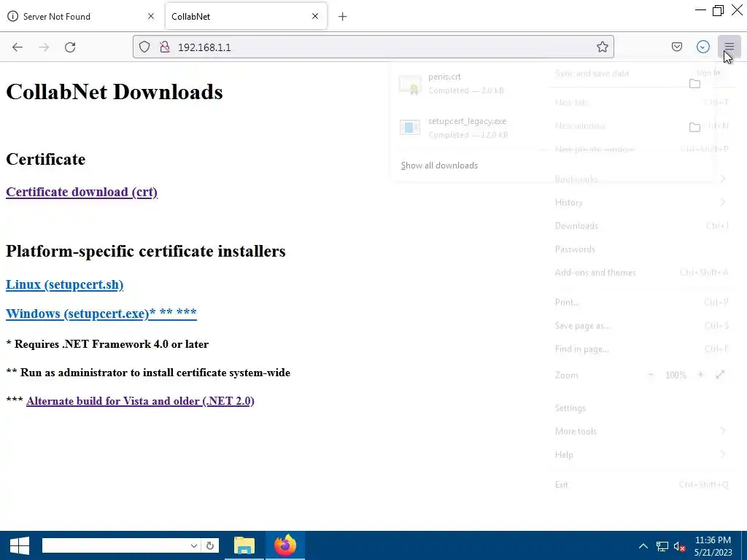
Task: Open the Linux setupcert.sh link
Action: click(64, 284)
